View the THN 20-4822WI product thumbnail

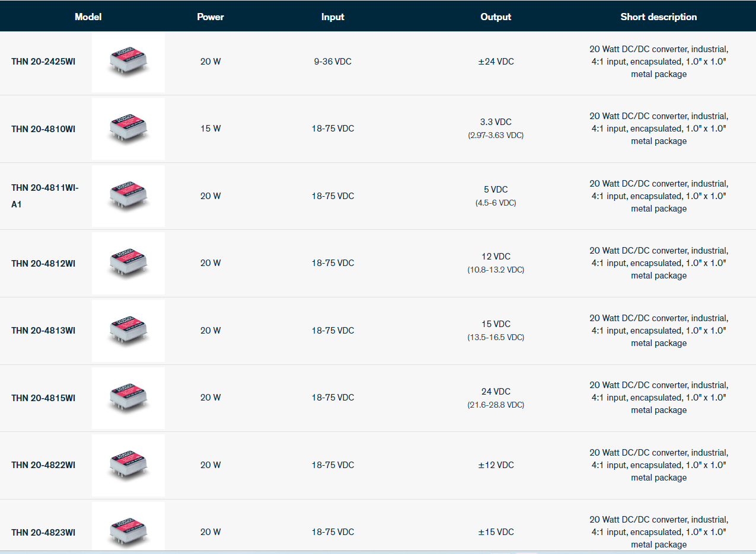pyautogui.click(x=128, y=465)
